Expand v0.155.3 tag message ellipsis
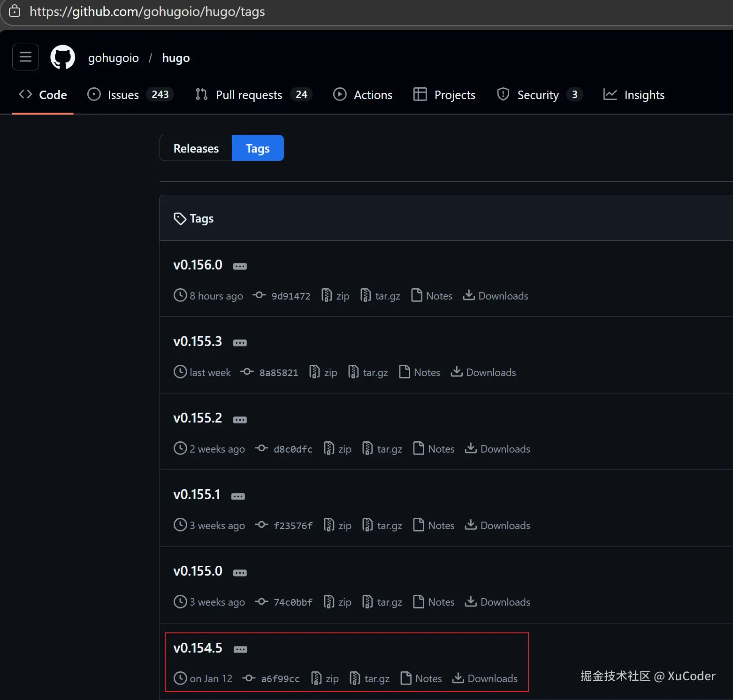 click(x=240, y=343)
